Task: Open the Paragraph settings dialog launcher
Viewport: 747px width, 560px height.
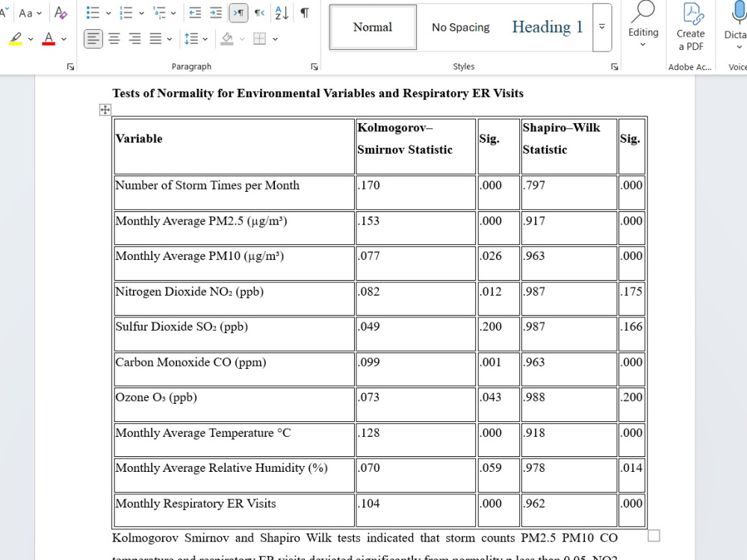Action: 314,67
